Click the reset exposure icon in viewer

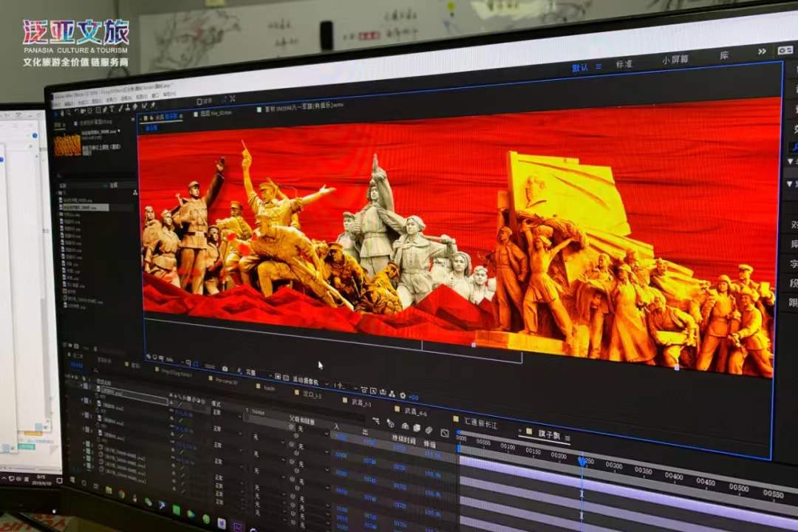pos(403,395)
